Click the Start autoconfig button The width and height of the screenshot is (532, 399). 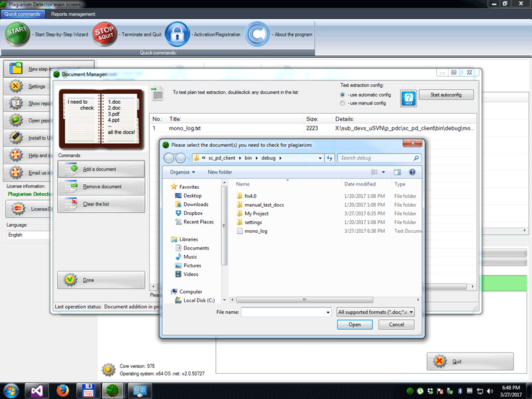(446, 94)
